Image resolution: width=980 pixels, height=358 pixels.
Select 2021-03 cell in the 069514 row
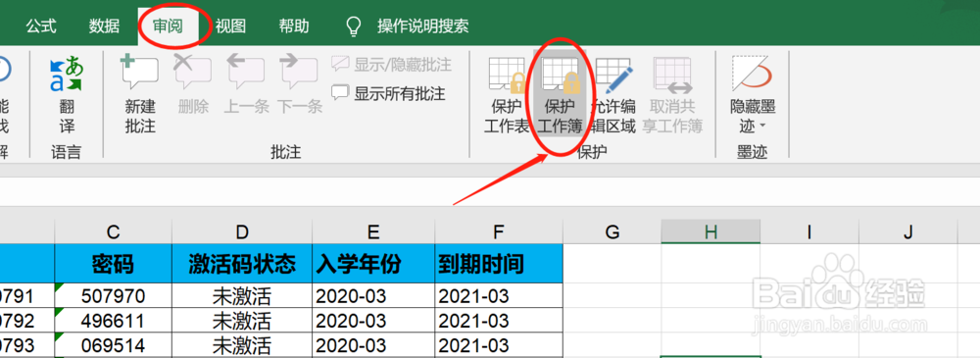click(499, 345)
